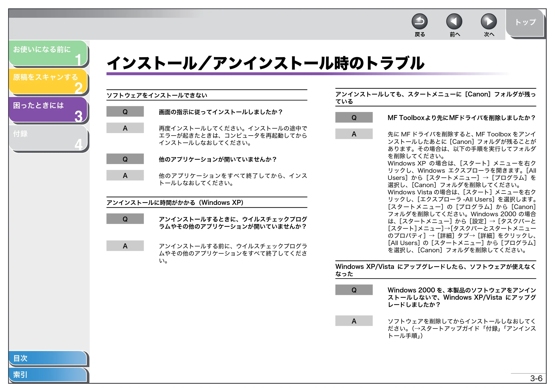
Task: Click question 画面の指示に従ってインストールしましたか?
Action: [221, 112]
